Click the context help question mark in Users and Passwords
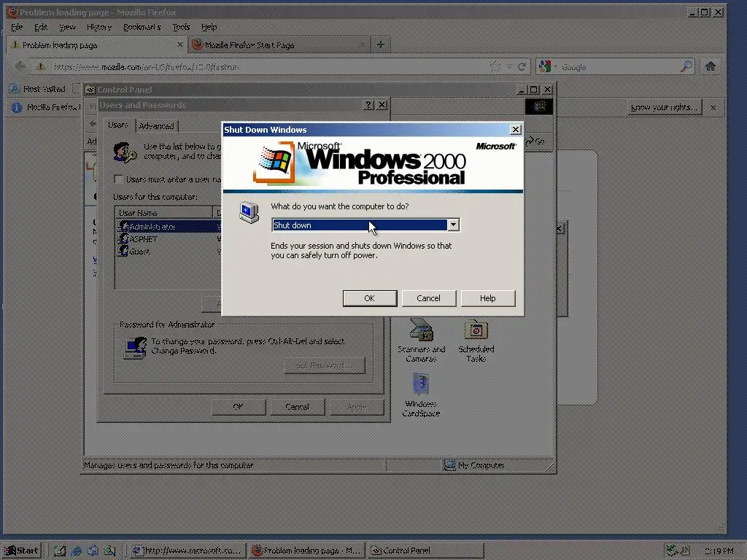This screenshot has width=747, height=560. pos(368,105)
